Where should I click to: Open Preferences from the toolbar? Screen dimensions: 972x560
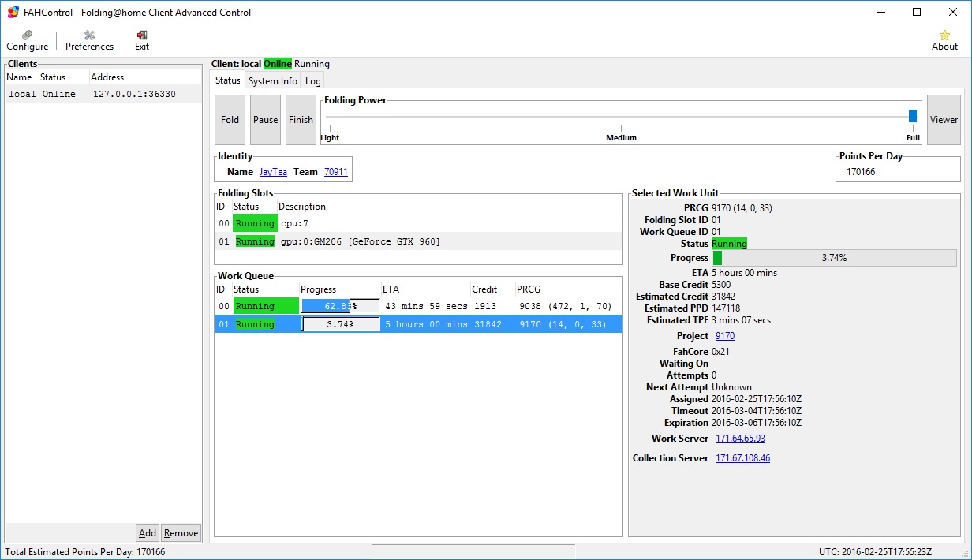point(89,40)
